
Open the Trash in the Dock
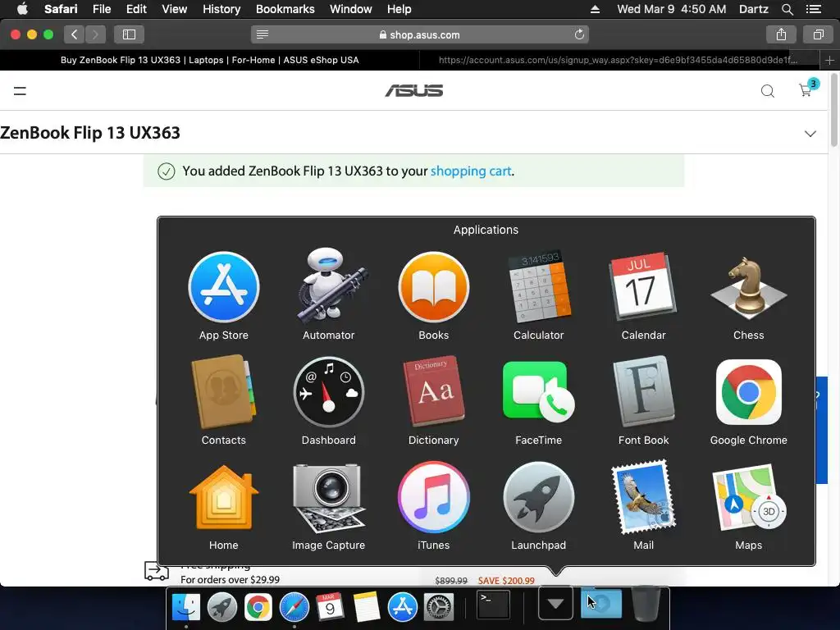click(645, 605)
